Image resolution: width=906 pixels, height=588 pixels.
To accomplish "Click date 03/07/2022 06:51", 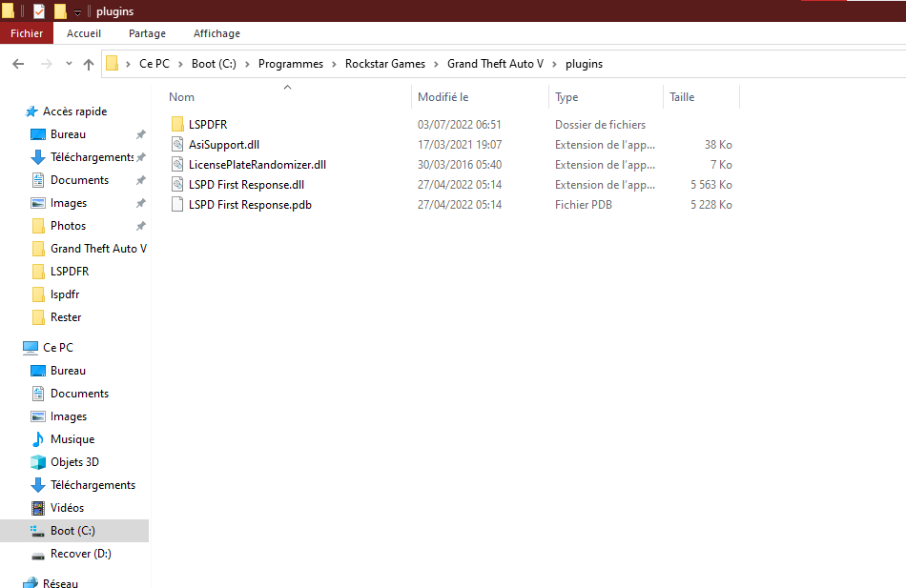I will (460, 124).
